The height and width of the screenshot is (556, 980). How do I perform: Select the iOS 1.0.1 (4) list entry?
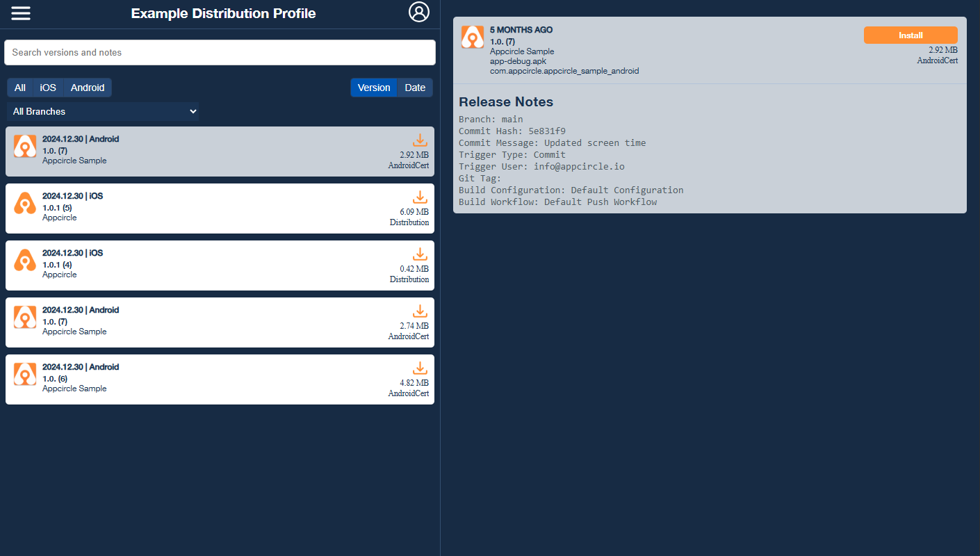point(209,265)
